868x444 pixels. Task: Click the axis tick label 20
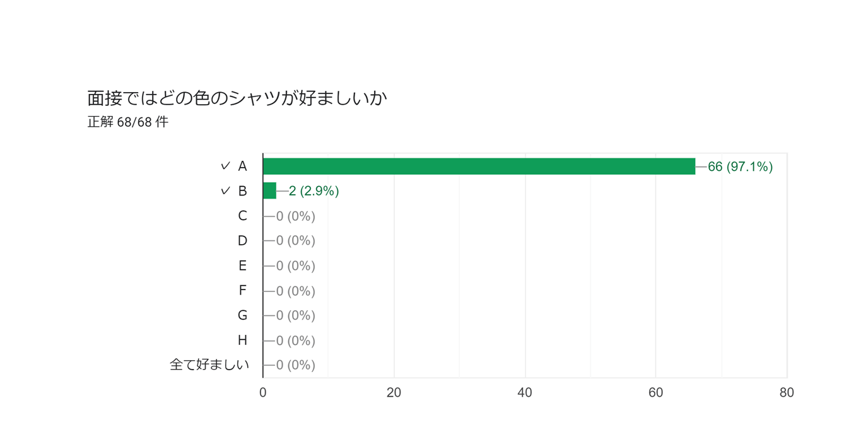point(394,392)
